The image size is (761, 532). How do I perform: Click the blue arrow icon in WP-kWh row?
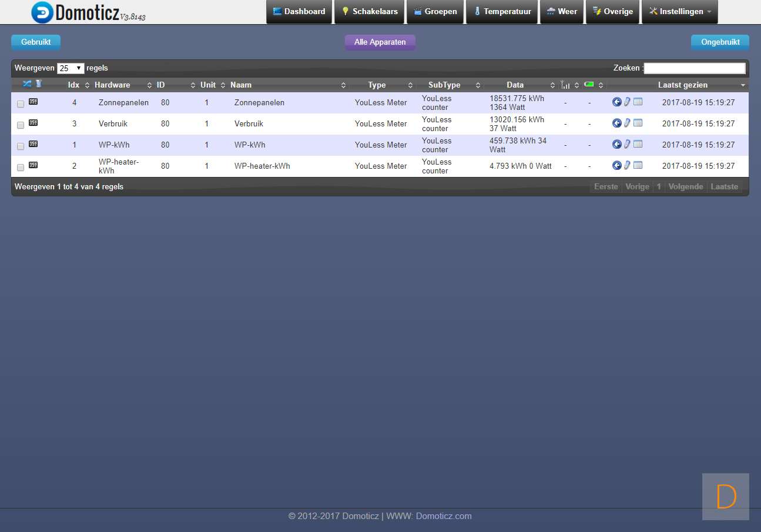[x=616, y=145]
